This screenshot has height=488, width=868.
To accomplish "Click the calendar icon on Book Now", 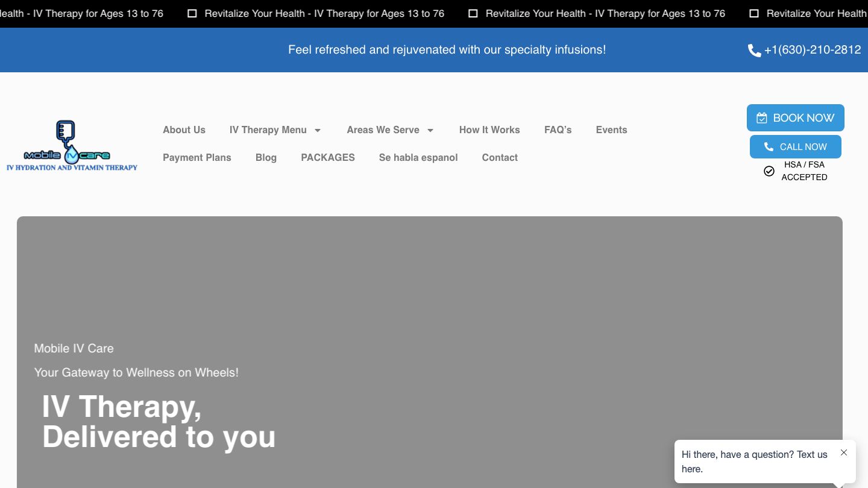I will (762, 118).
